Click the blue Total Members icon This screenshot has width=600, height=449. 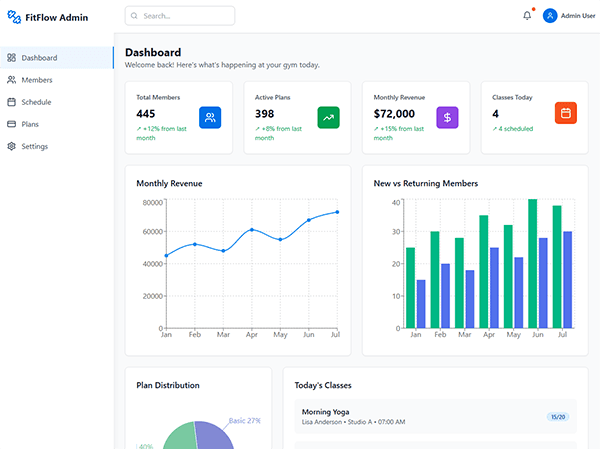coord(210,117)
